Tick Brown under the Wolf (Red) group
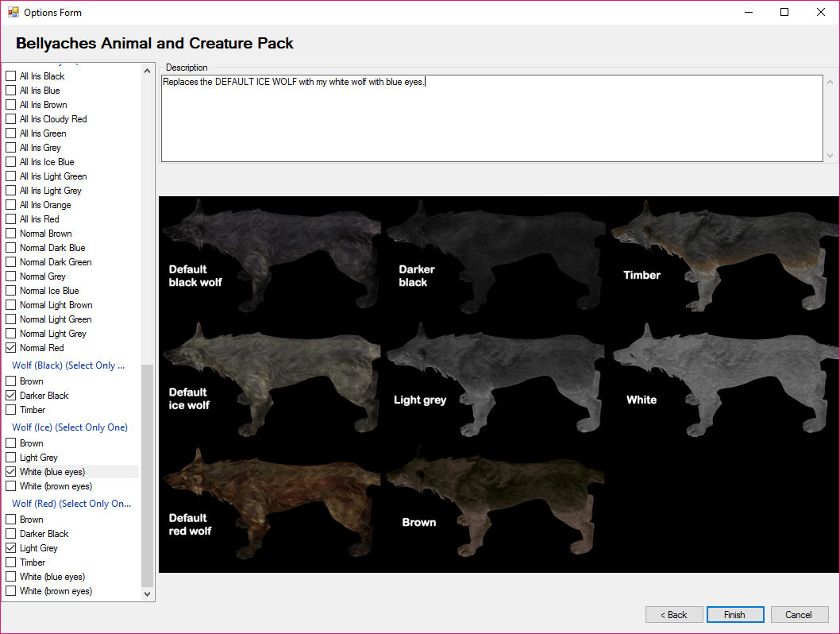The image size is (840, 634). coord(10,520)
